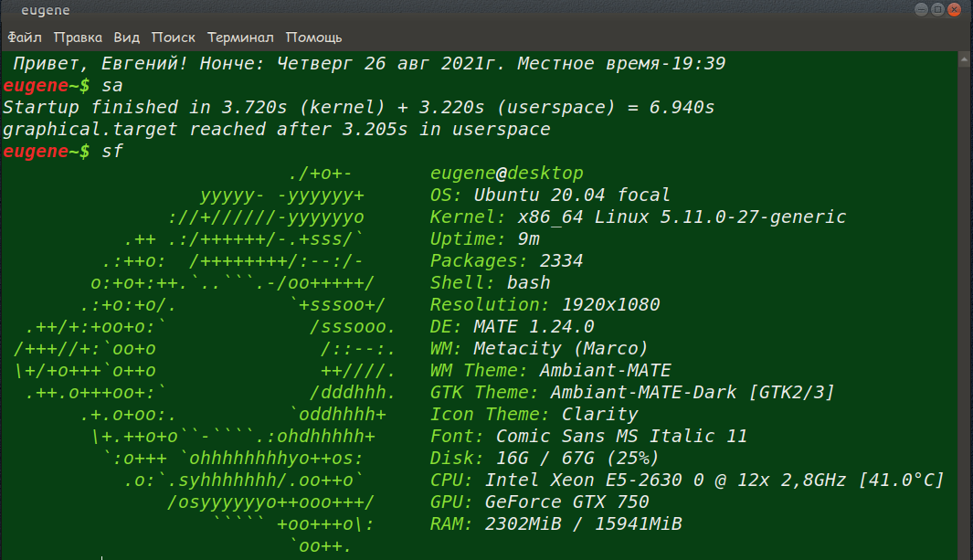This screenshot has height=560, width=973.
Task: Open the Правка menu
Action: (78, 37)
